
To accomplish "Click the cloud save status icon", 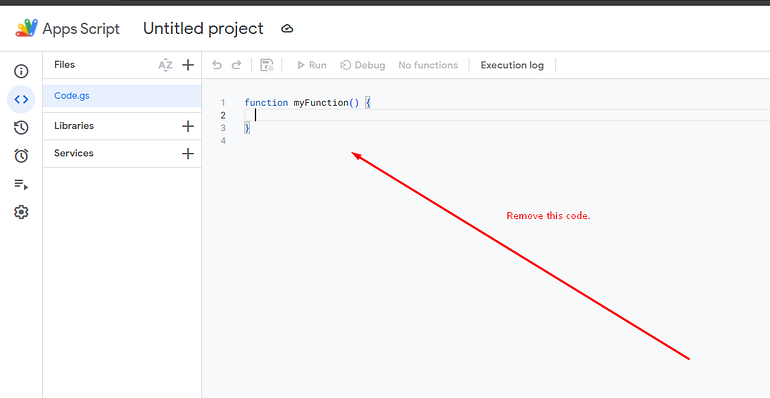I will [287, 29].
